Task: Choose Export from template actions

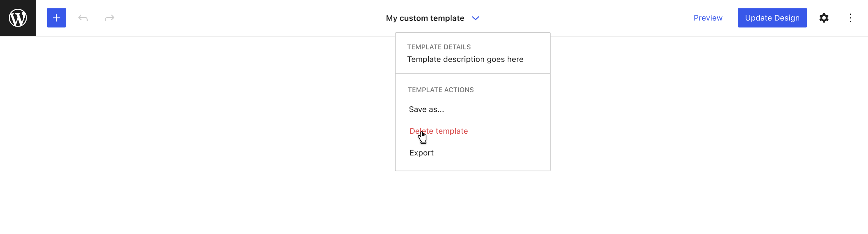Action: point(421,153)
